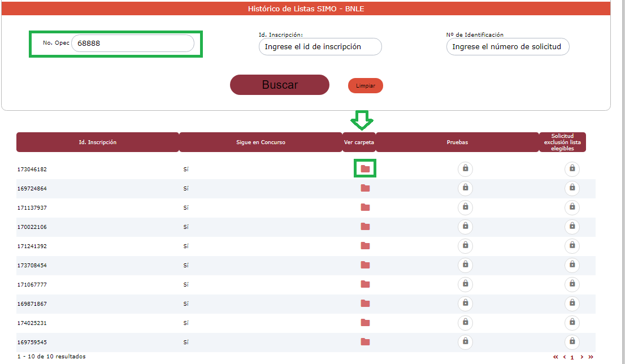Open folder for inscription 173046182
The width and height of the screenshot is (625, 364).
[365, 168]
